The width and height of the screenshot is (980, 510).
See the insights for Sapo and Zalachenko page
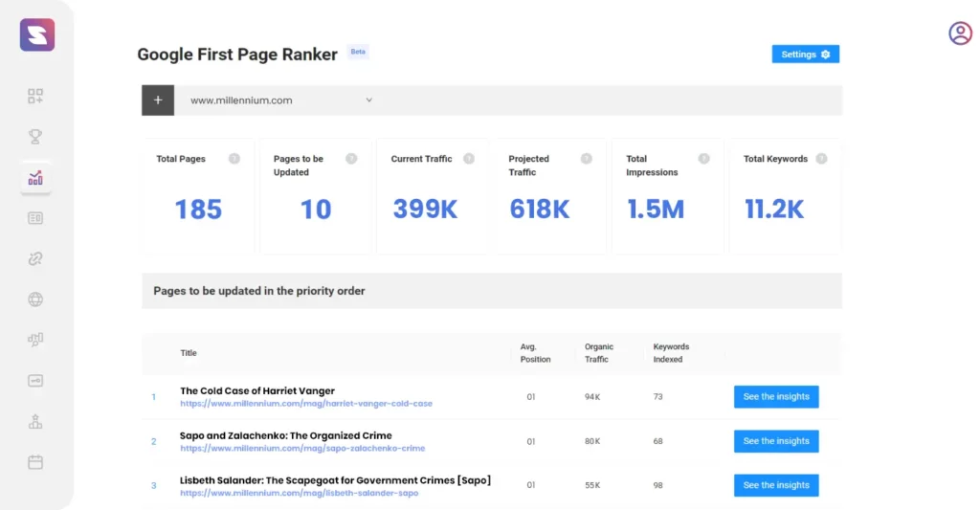[776, 441]
